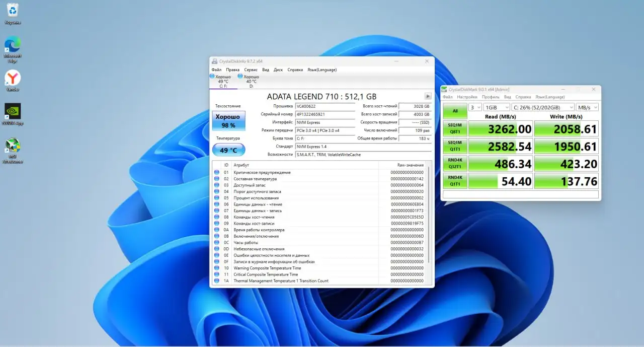Click the 49 °C temperature button
644x347 pixels.
(x=228, y=150)
